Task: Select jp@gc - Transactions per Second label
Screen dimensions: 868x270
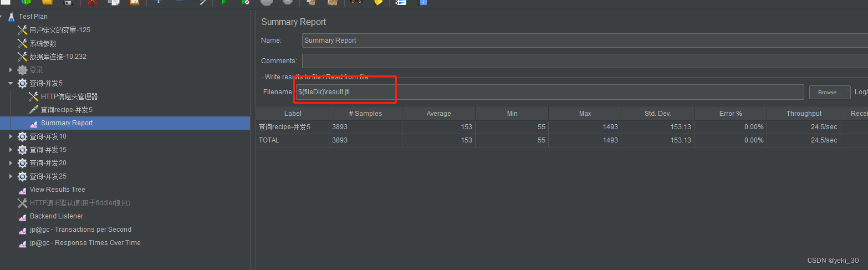Action: pyautogui.click(x=80, y=230)
